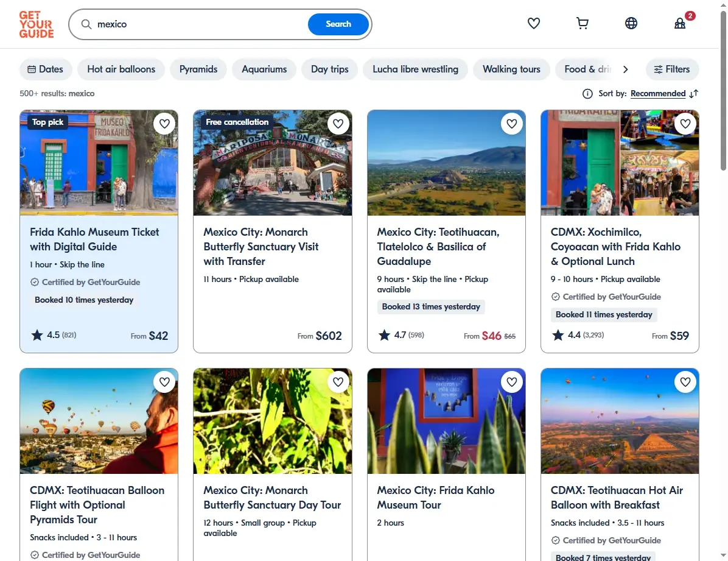Image resolution: width=728 pixels, height=561 pixels.
Task: Click the 'Booked 10 times yesterday' label
Action: (x=84, y=300)
